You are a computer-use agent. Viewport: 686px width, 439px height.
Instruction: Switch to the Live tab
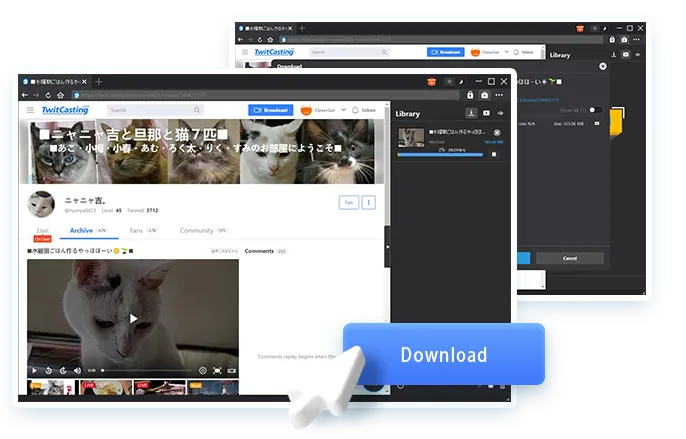42,231
